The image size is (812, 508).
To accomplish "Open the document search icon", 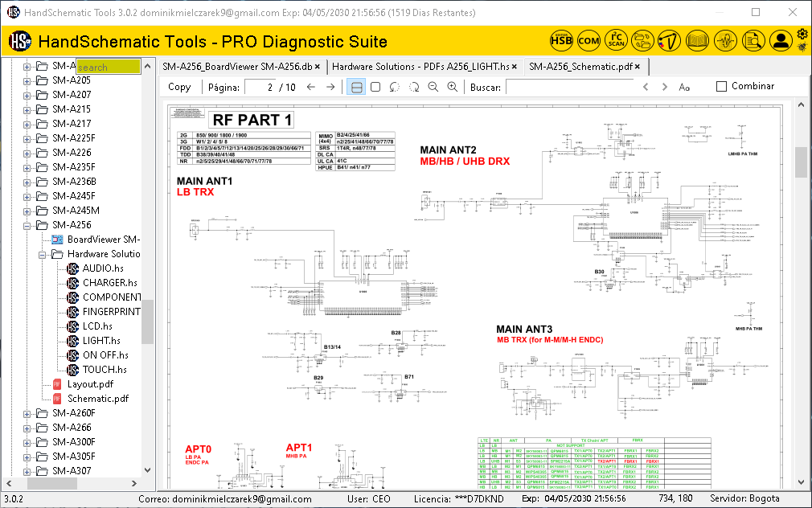I will (753, 40).
